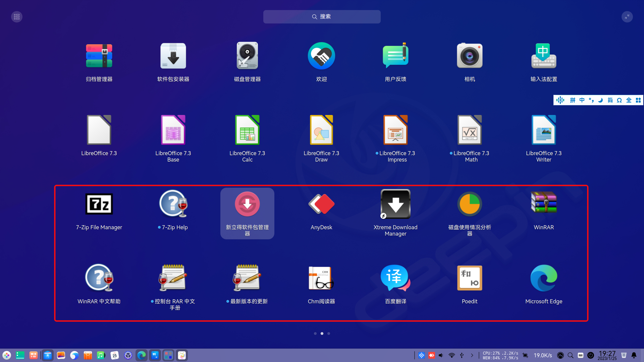Click the power button in the dock
644x362 pixels.
tap(591, 355)
